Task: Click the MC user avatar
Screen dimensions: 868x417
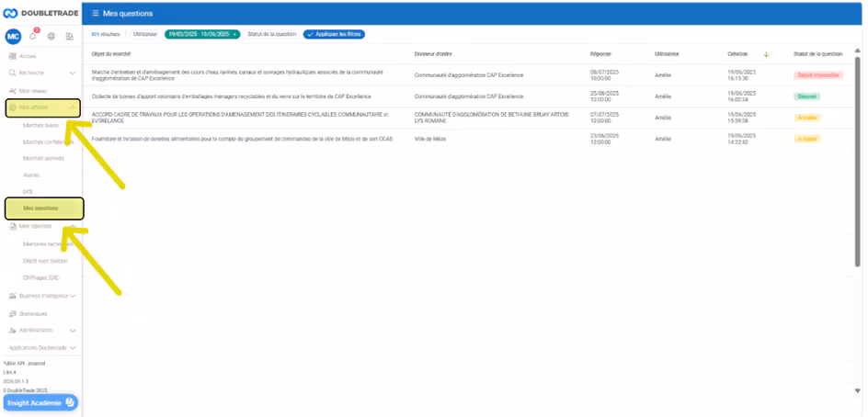Action: 13,36
